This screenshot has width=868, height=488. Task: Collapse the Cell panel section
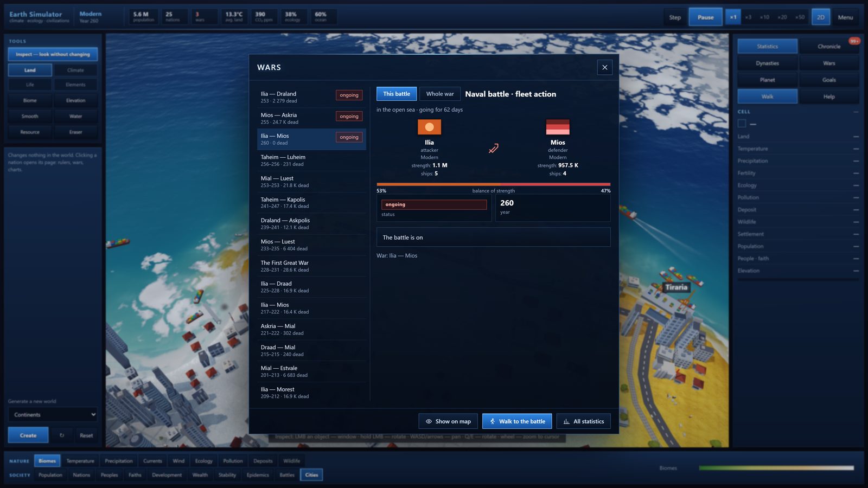(856, 112)
